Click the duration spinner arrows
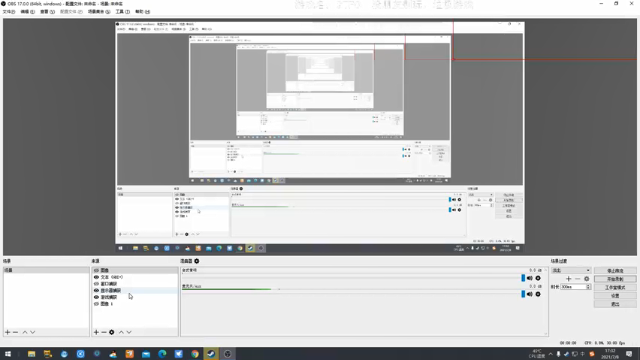The height and width of the screenshot is (360, 640). [x=588, y=287]
